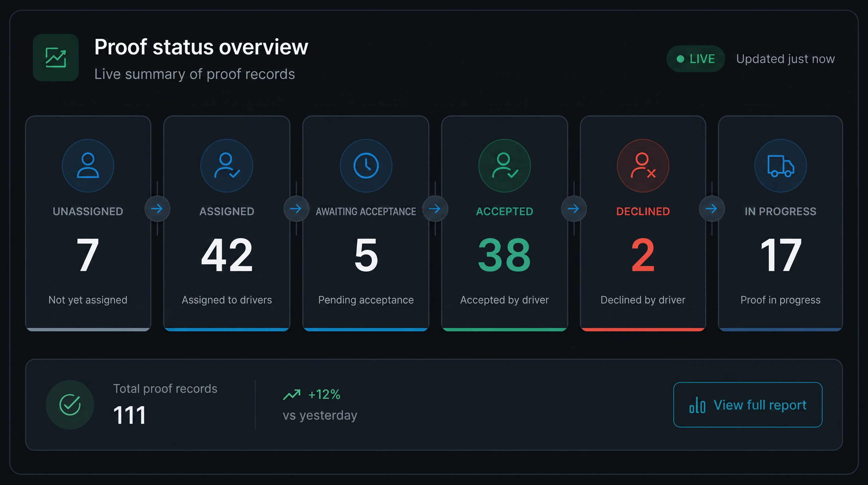
Task: Click the arrow between Accepted and Declined
Action: pos(574,209)
